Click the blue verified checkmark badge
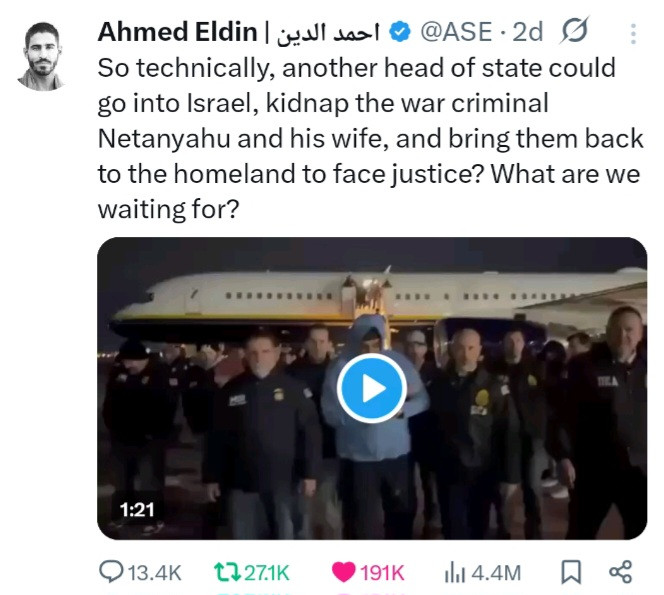This screenshot has height=595, width=664. tap(400, 32)
